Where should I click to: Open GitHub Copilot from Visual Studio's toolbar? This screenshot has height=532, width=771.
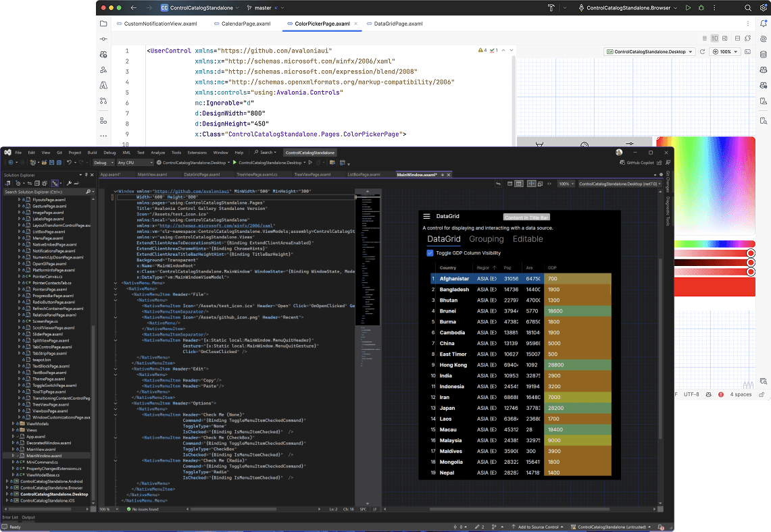[x=639, y=163]
